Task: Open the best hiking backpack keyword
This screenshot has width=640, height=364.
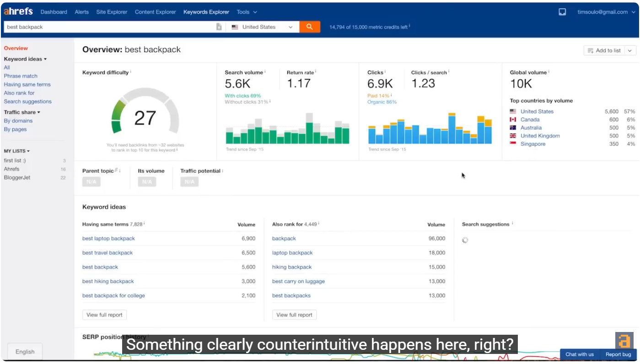Action: 108,281
